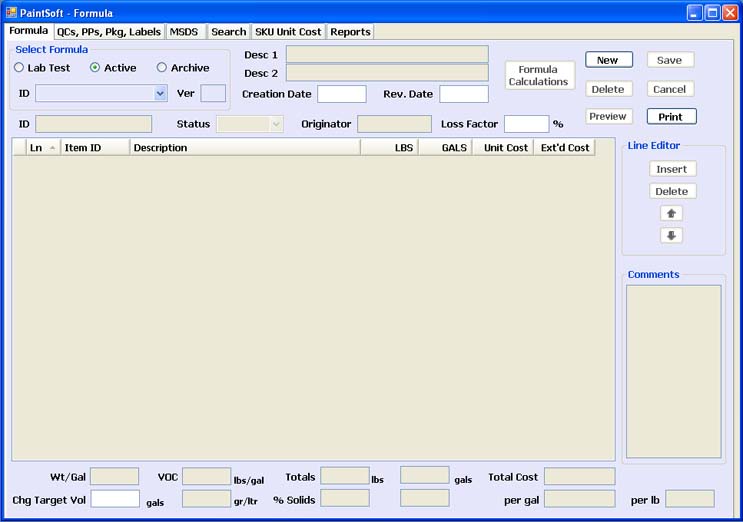Click the Desc 1 field
The height and width of the screenshot is (522, 743).
387,54
